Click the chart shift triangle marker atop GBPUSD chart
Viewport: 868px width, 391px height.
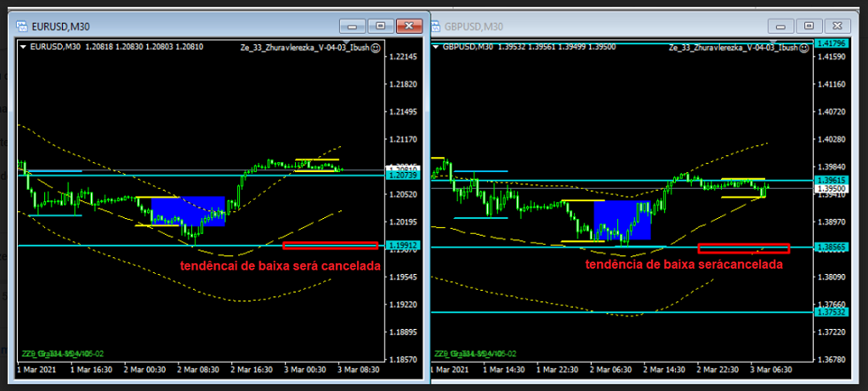pyautogui.click(x=774, y=42)
